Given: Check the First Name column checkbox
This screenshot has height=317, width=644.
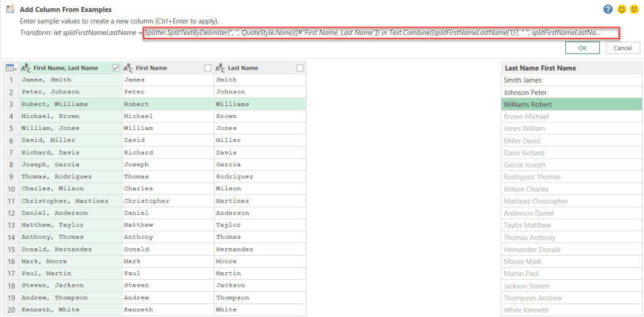Looking at the screenshot, I should click(x=208, y=68).
